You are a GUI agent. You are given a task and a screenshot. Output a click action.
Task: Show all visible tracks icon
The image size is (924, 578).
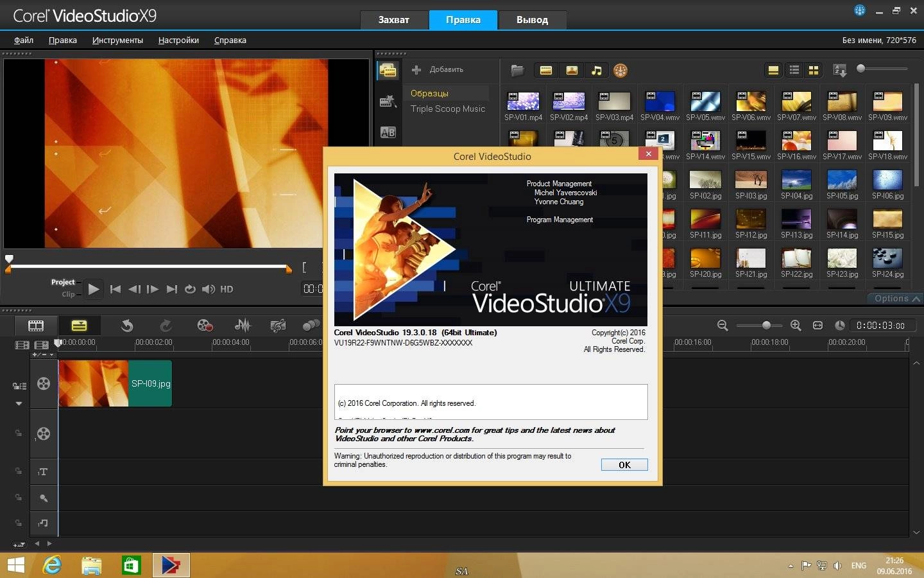pyautogui.click(x=22, y=345)
